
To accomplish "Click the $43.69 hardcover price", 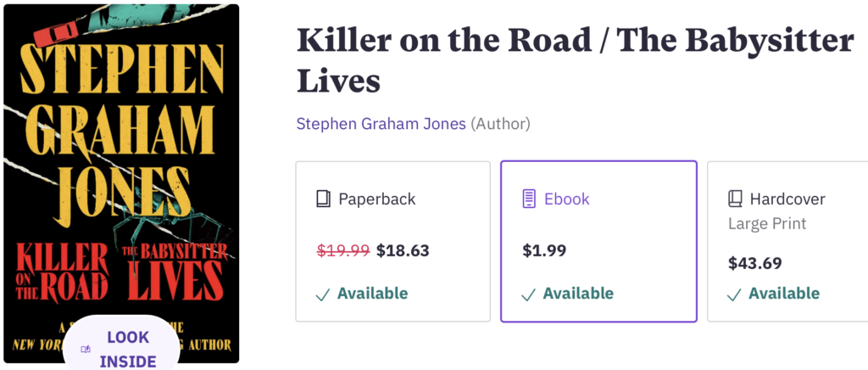I will pyautogui.click(x=754, y=263).
